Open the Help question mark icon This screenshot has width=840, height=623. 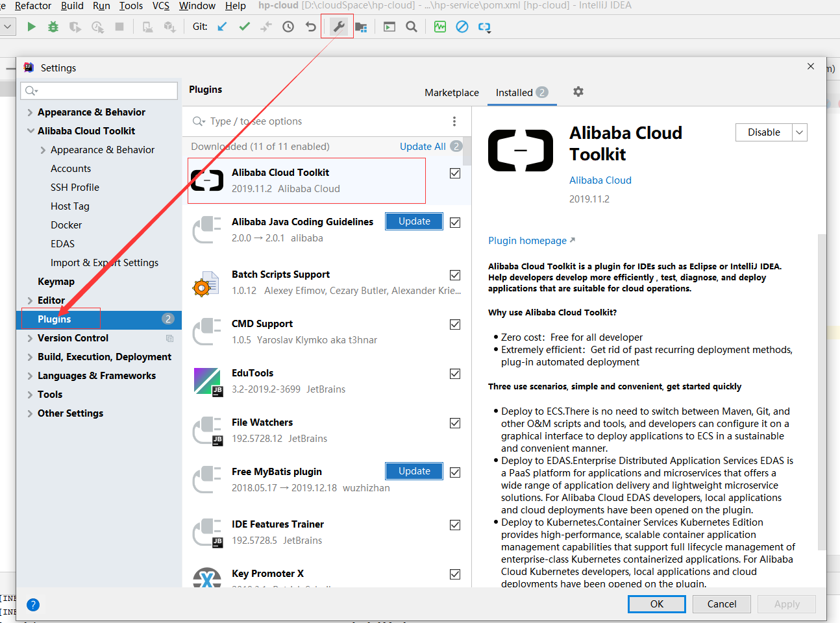click(x=33, y=605)
